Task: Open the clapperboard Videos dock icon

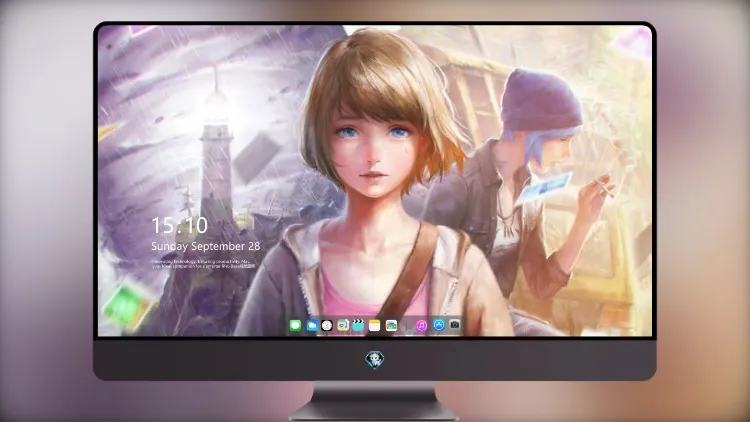Action: tap(358, 325)
